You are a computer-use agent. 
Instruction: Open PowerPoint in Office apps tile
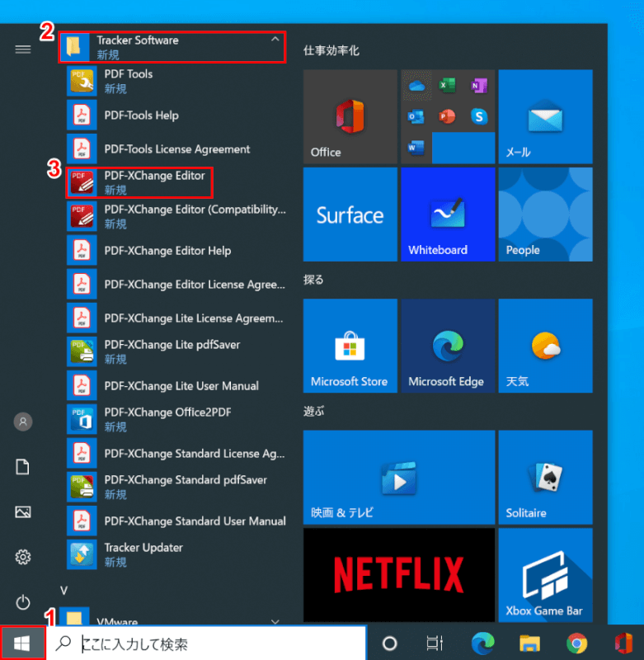[448, 116]
